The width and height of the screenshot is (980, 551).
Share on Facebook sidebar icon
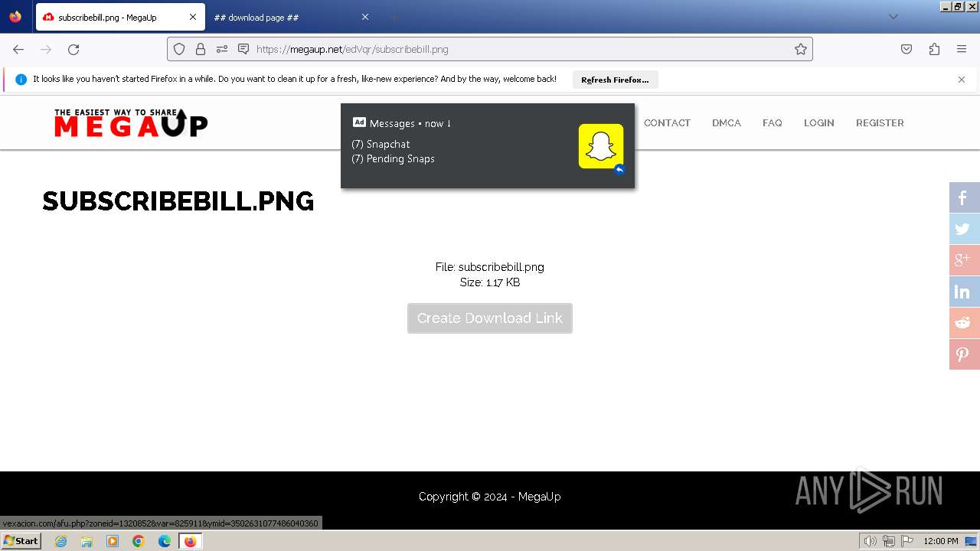(x=965, y=197)
